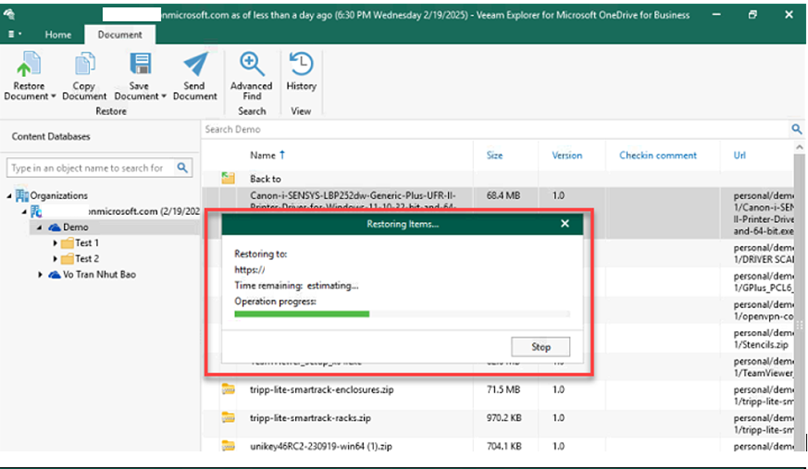The width and height of the screenshot is (808, 469).
Task: Expand the Vo Tran Nhut Bao node
Action: (40, 274)
